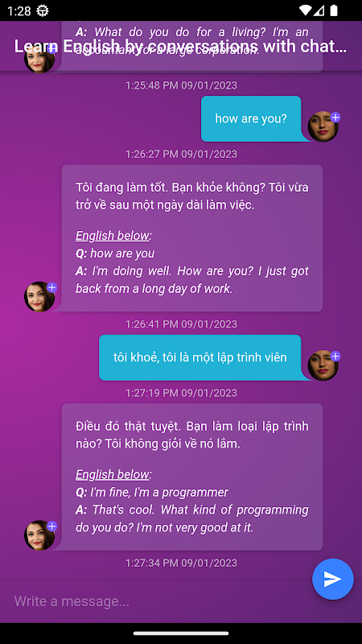The width and height of the screenshot is (362, 644).
Task: Open user avatar beside "tôi khoẻ" message
Action: 323,365
